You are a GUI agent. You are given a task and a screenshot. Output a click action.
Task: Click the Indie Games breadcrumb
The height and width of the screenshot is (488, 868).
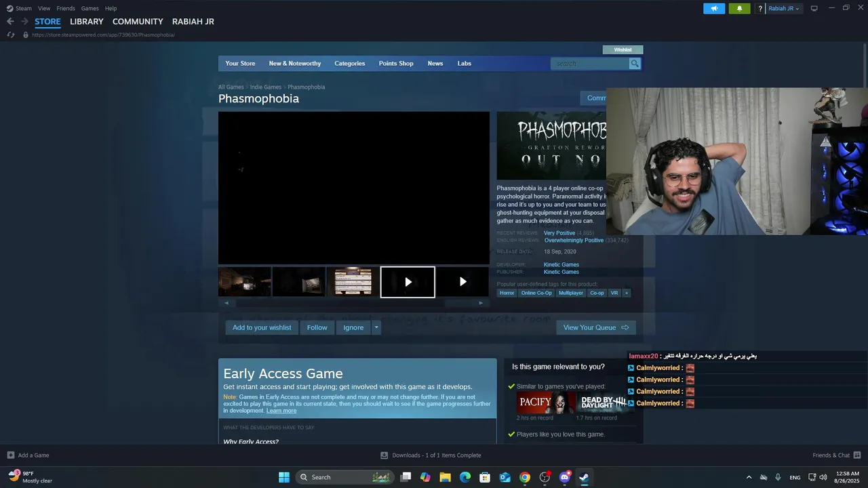click(x=266, y=87)
